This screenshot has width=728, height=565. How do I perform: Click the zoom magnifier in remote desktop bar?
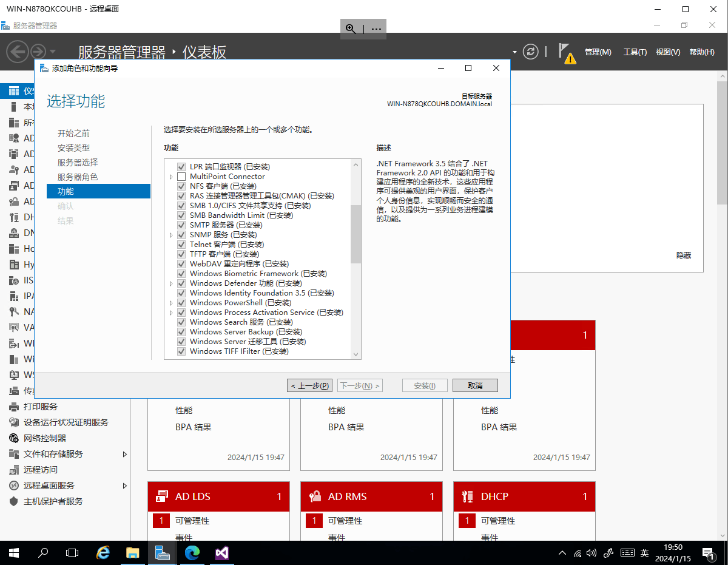351,29
